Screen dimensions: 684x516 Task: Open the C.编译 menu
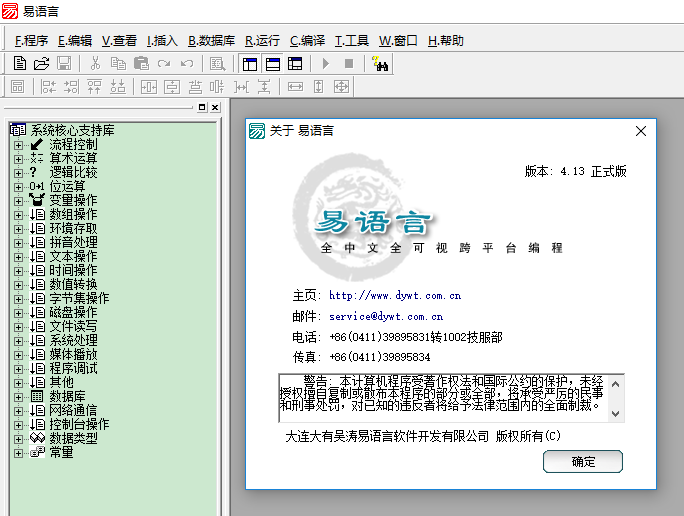(308, 41)
